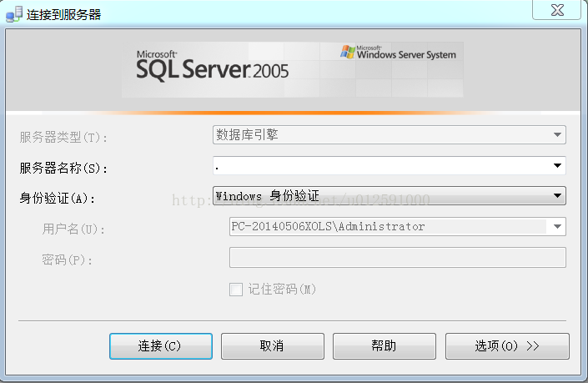Image resolution: width=588 pixels, height=383 pixels.
Task: Click the 数据库引擎 server type combo box
Action: (389, 134)
